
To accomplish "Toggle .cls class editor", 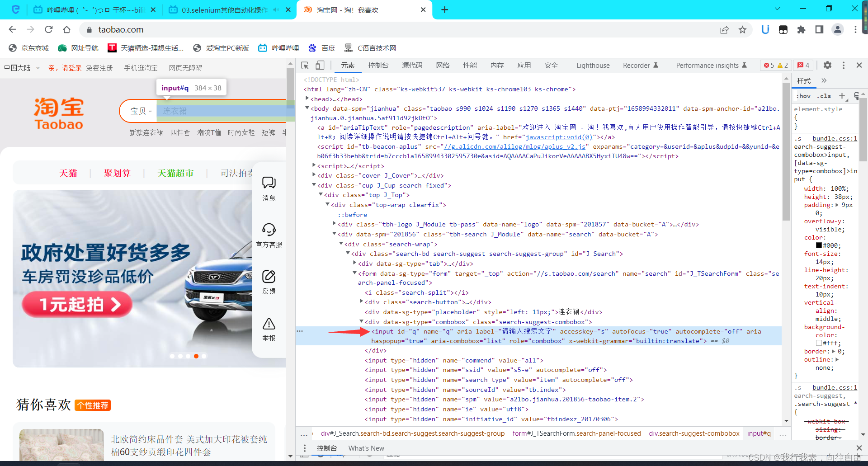I will (824, 96).
